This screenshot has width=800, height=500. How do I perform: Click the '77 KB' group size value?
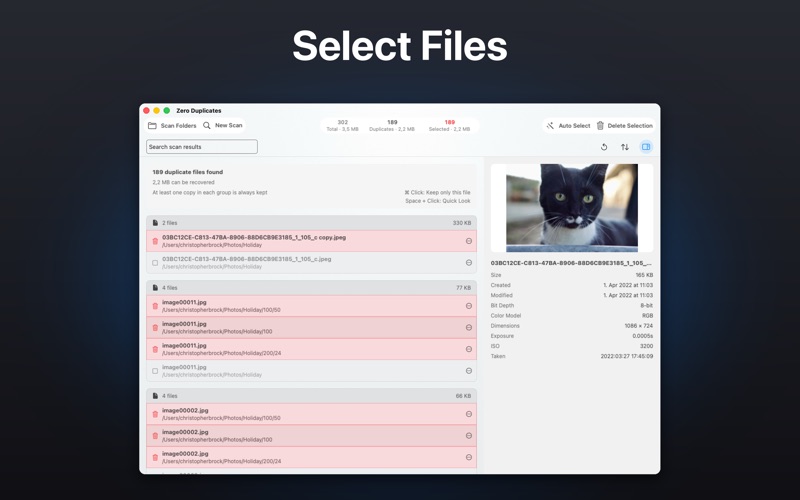(463, 288)
